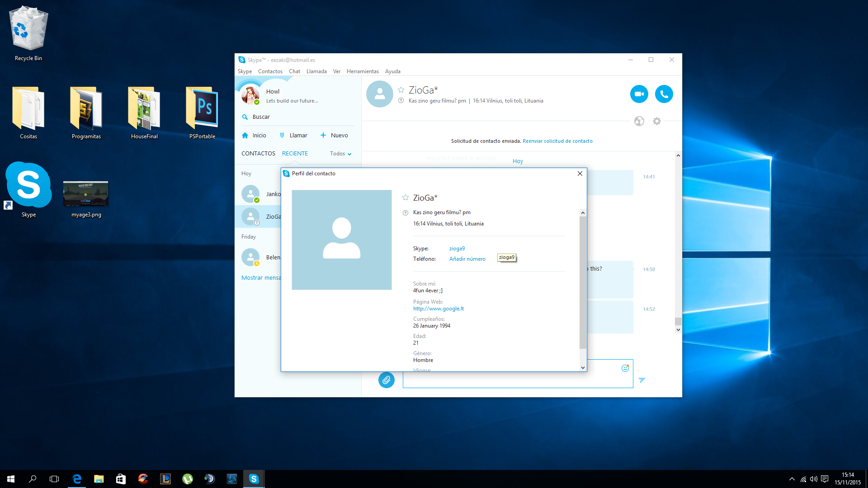
Task: Open the Skype menu
Action: click(245, 71)
